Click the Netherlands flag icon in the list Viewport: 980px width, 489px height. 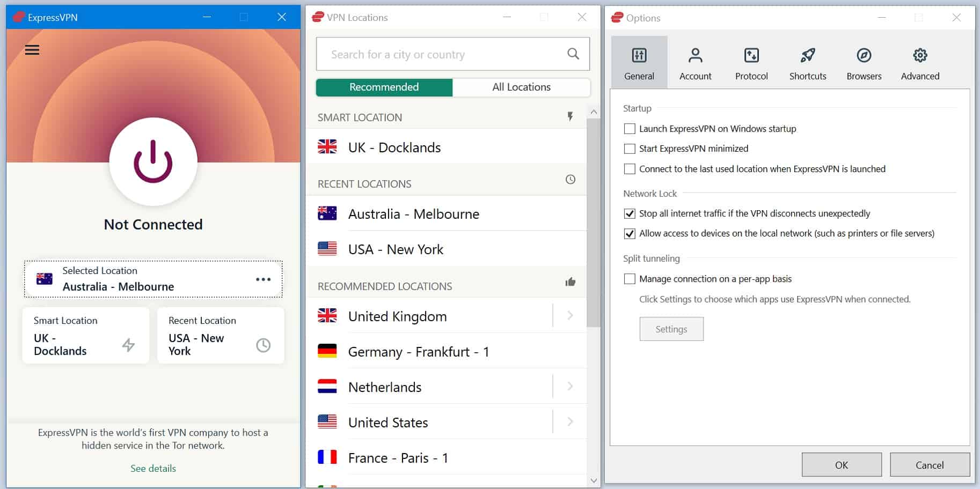[327, 387]
